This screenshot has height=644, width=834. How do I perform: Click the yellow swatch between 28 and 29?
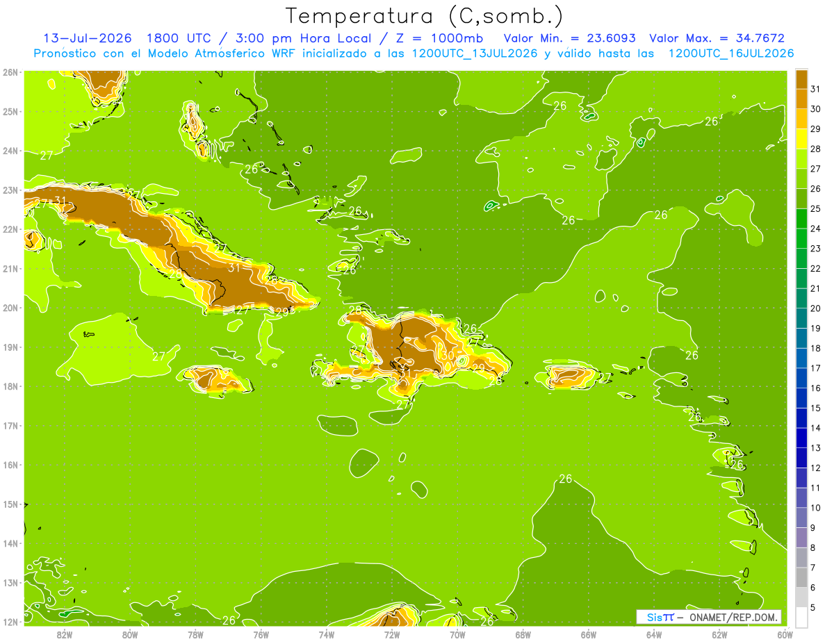point(801,139)
